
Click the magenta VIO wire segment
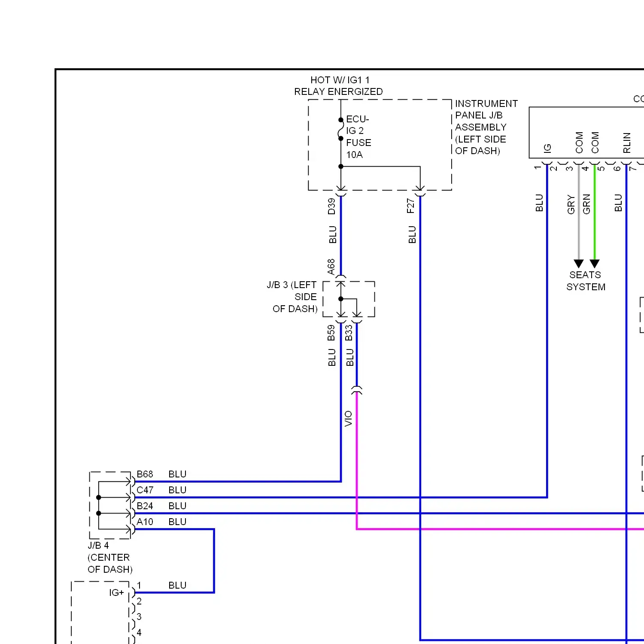(357, 459)
